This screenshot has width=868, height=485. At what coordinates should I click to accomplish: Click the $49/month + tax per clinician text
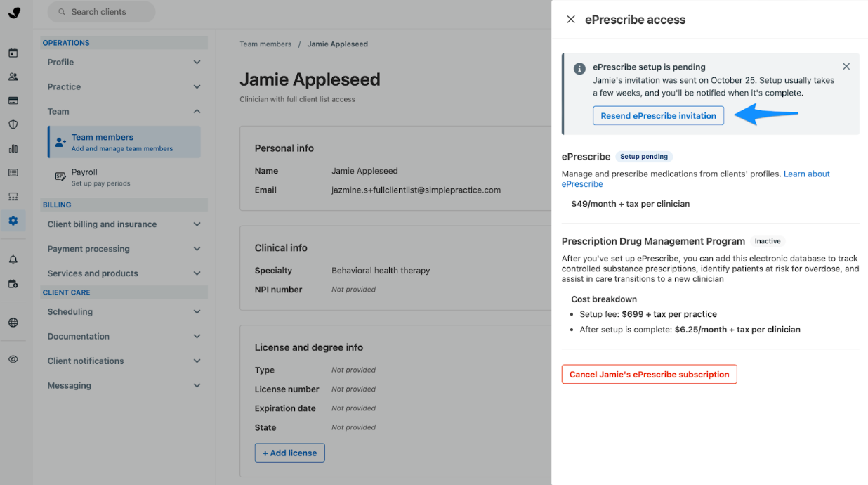pos(631,204)
